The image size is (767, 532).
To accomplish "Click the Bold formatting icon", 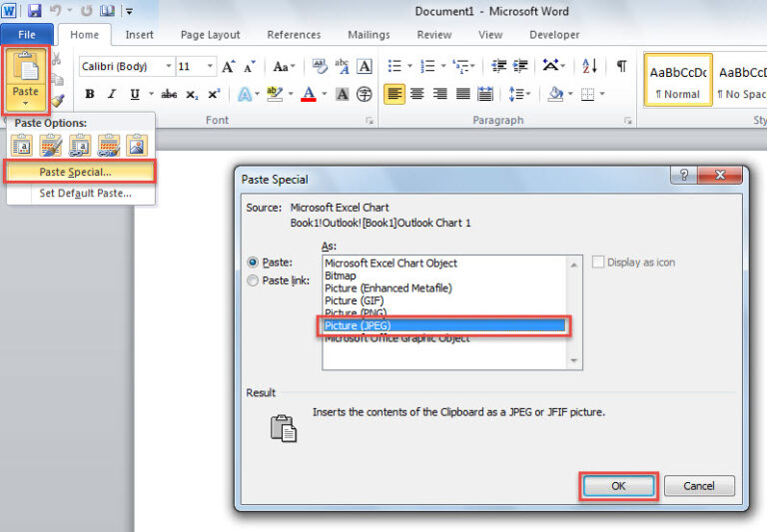I will tap(89, 95).
